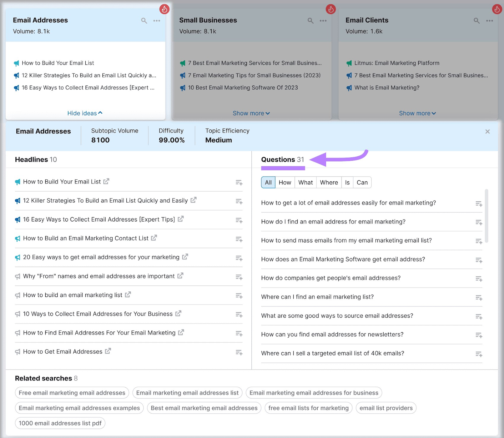Image resolution: width=504 pixels, height=438 pixels.
Task: Expand "Show more" on Small Businesses card
Action: tap(251, 113)
